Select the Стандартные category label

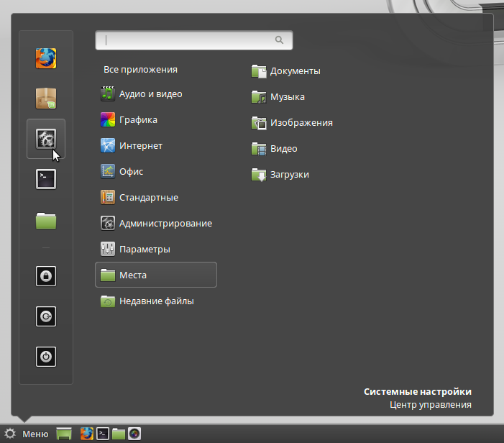(x=149, y=197)
